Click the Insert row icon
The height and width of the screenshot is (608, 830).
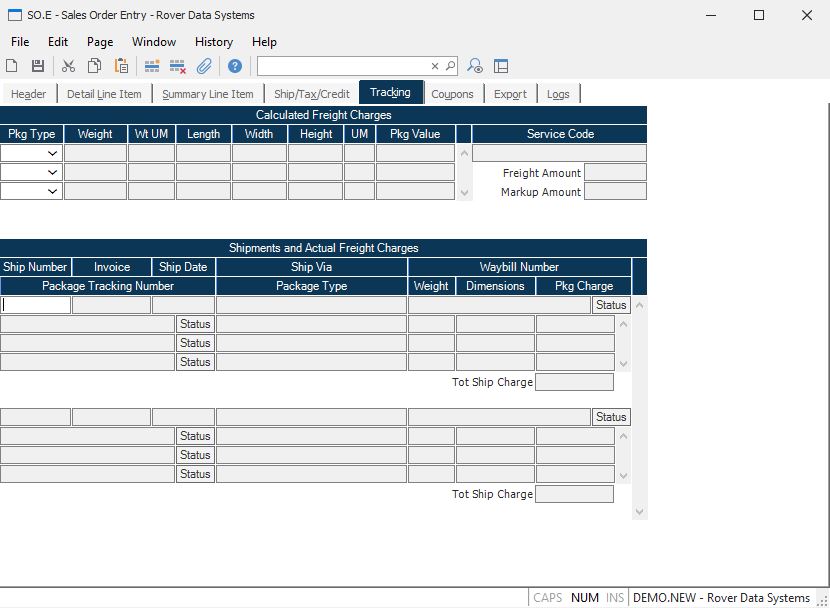click(x=152, y=66)
